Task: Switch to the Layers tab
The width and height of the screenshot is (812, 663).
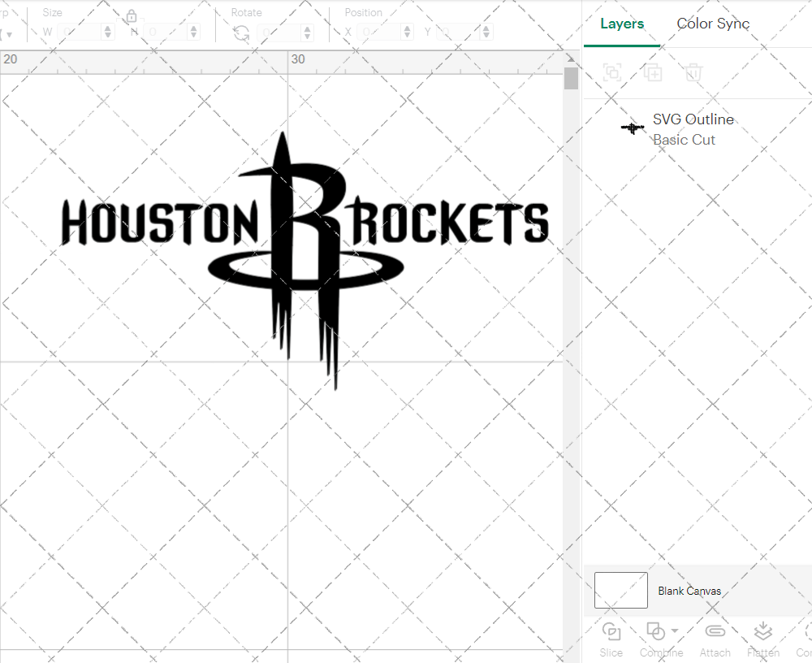Action: coord(621,24)
